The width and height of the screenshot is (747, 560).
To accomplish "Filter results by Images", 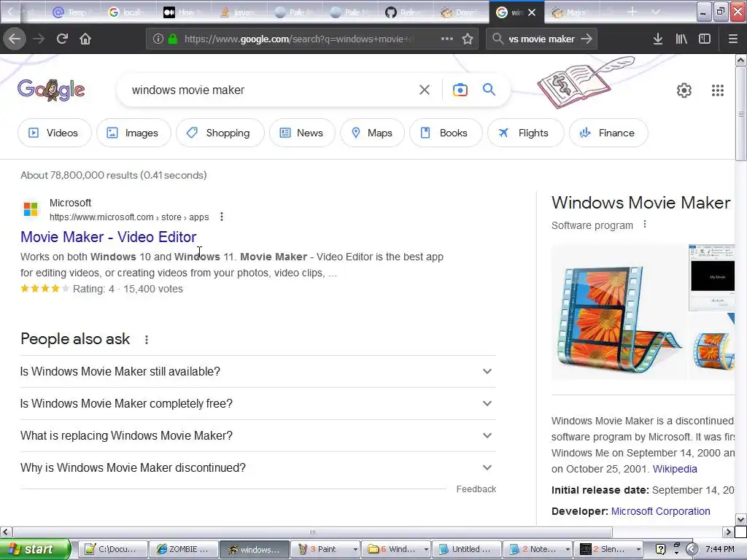I will [133, 133].
